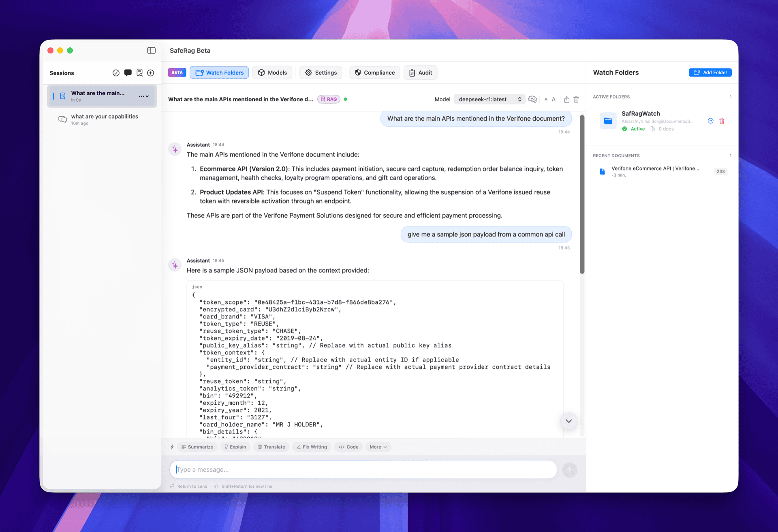This screenshot has height=532, width=778.
Task: Click the checkmark select icon in Sessions header
Action: click(x=116, y=73)
